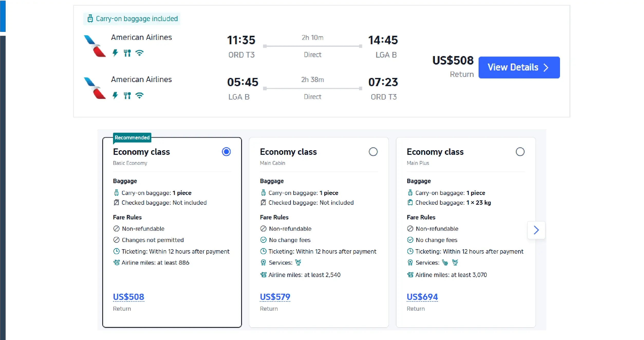Click the outbound flight power outlet icon

click(115, 53)
